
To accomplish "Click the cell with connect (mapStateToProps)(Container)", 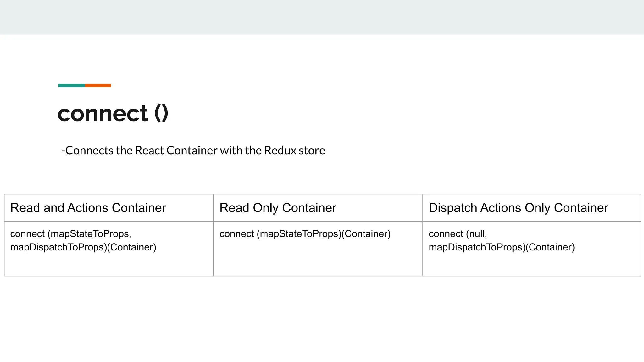I will 318,249.
